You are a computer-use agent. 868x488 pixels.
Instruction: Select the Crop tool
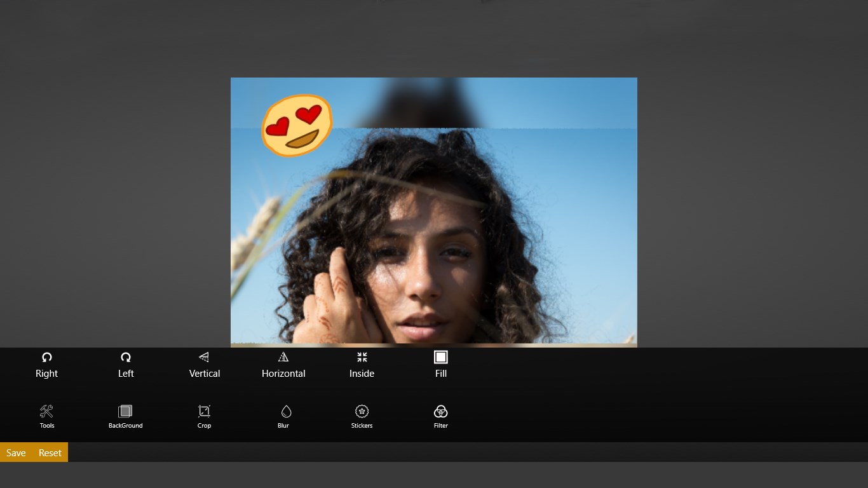[204, 416]
